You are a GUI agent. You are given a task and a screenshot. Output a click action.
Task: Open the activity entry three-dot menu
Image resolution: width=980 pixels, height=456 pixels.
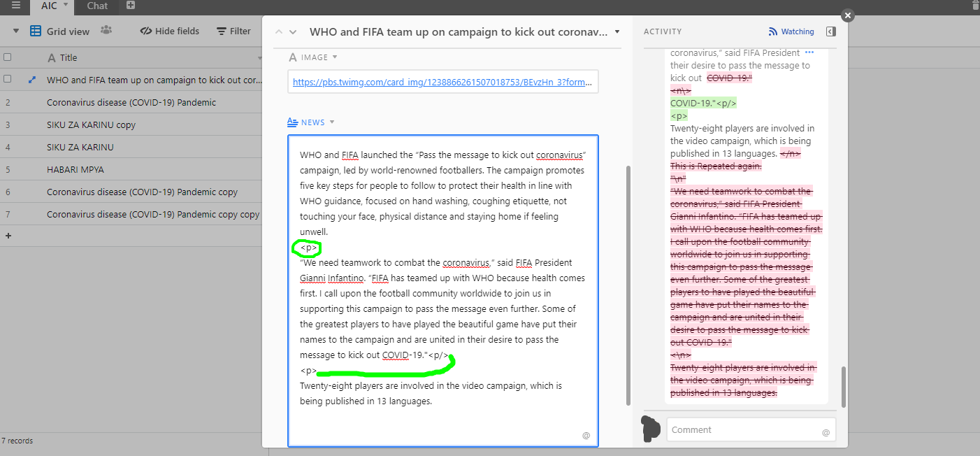[x=809, y=52]
